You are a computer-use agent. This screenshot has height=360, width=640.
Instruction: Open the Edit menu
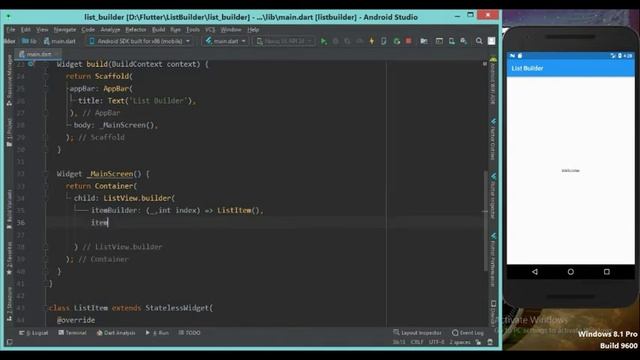pyautogui.click(x=26, y=30)
